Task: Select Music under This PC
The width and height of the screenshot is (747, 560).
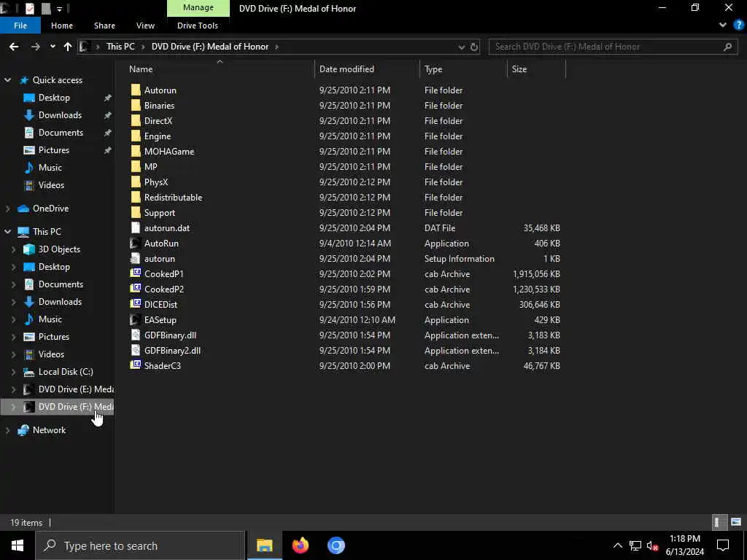Action: [x=50, y=319]
